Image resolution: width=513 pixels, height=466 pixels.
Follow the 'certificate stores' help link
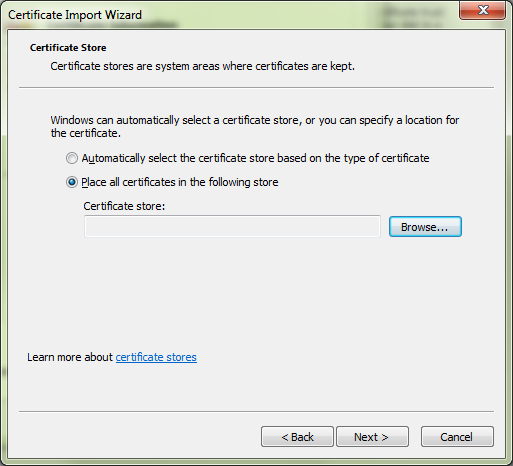(156, 357)
